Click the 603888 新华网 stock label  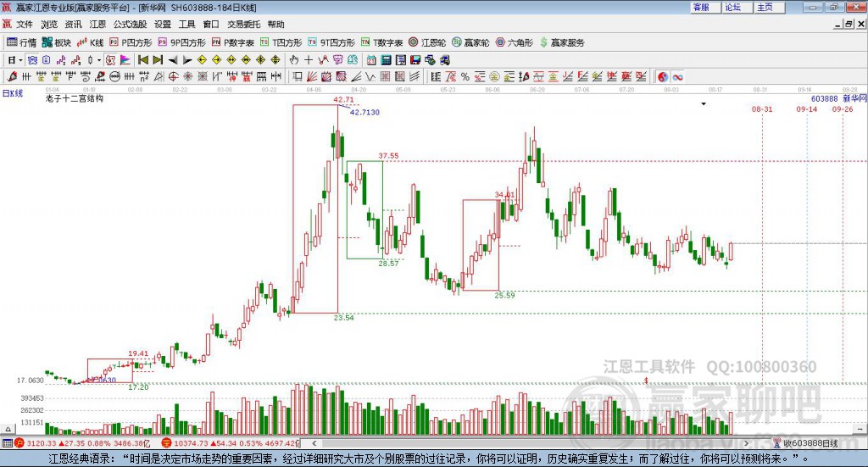[838, 98]
